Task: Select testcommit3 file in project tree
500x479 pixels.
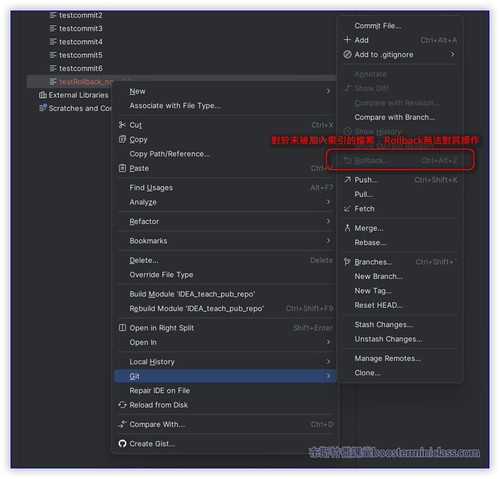Action: [81, 29]
